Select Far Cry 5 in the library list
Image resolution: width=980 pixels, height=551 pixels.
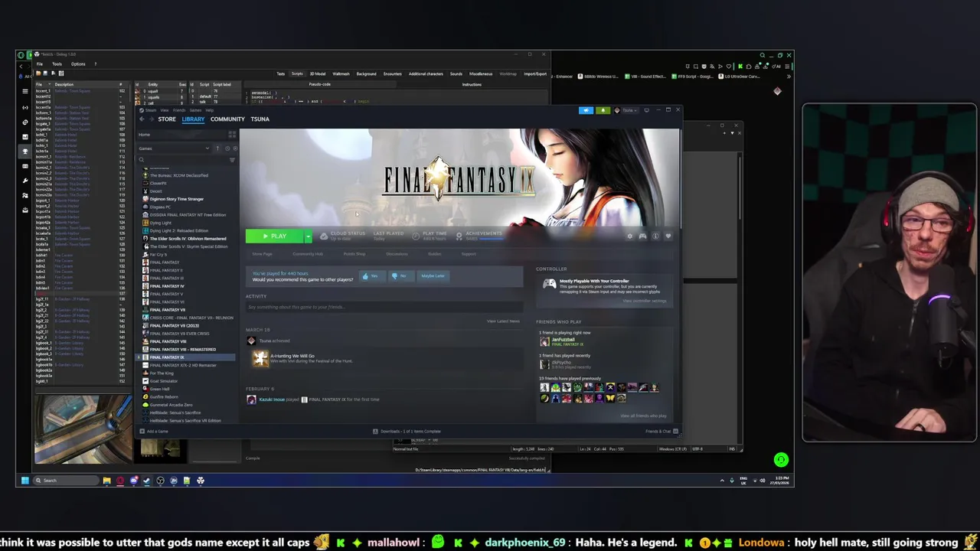(157, 254)
